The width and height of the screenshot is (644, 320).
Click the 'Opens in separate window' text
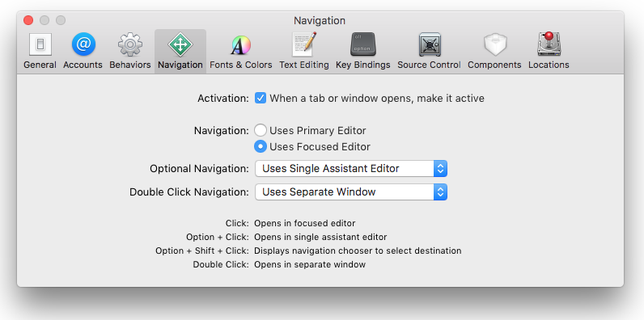[x=310, y=264]
